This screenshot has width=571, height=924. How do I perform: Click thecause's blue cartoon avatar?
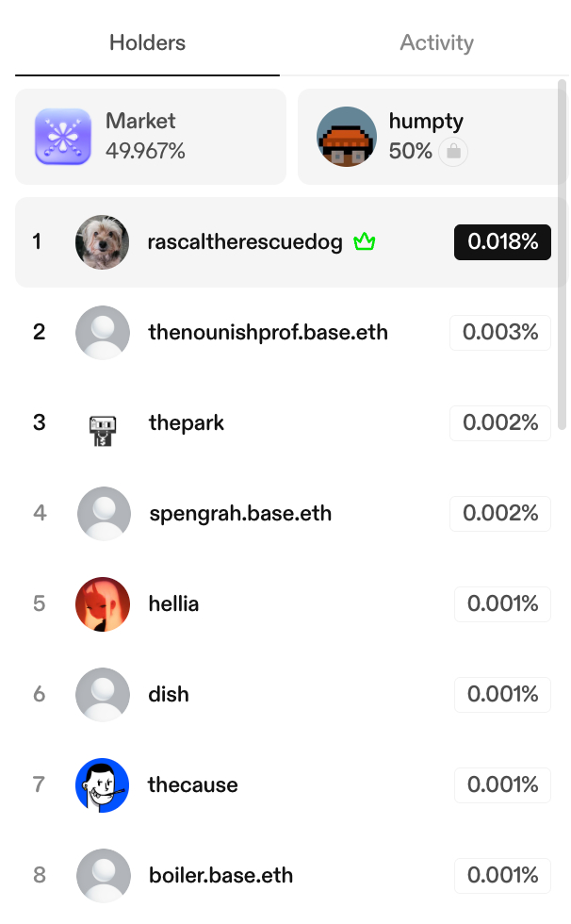[x=102, y=785]
